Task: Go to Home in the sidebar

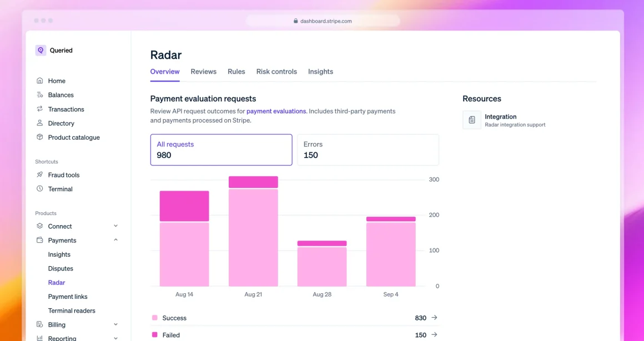Action: pos(57,81)
